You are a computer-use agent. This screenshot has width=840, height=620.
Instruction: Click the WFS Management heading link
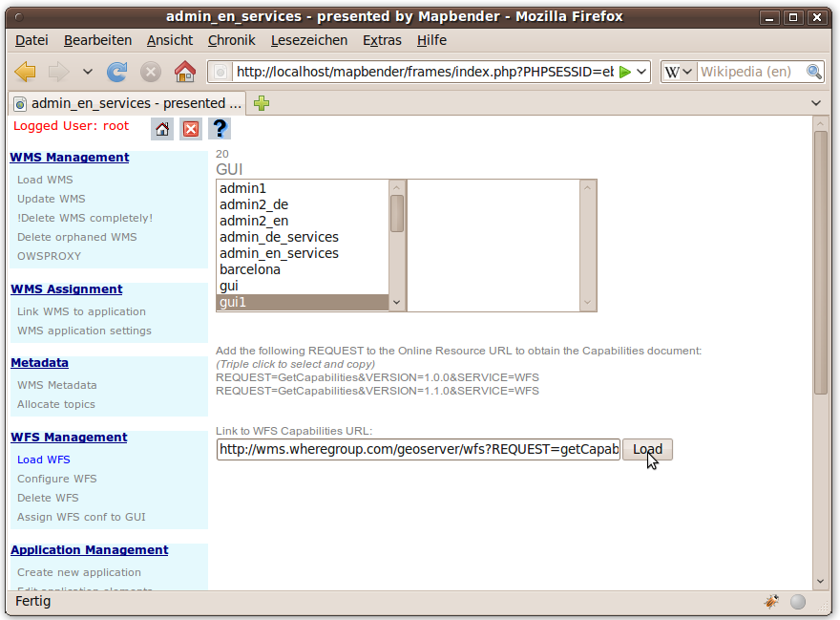[x=69, y=438]
